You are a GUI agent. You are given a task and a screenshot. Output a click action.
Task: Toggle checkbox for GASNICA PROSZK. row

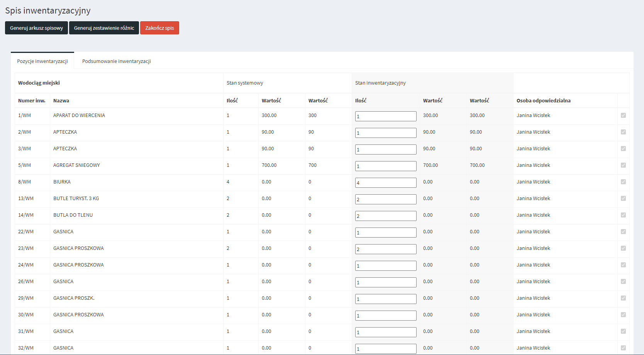click(623, 298)
